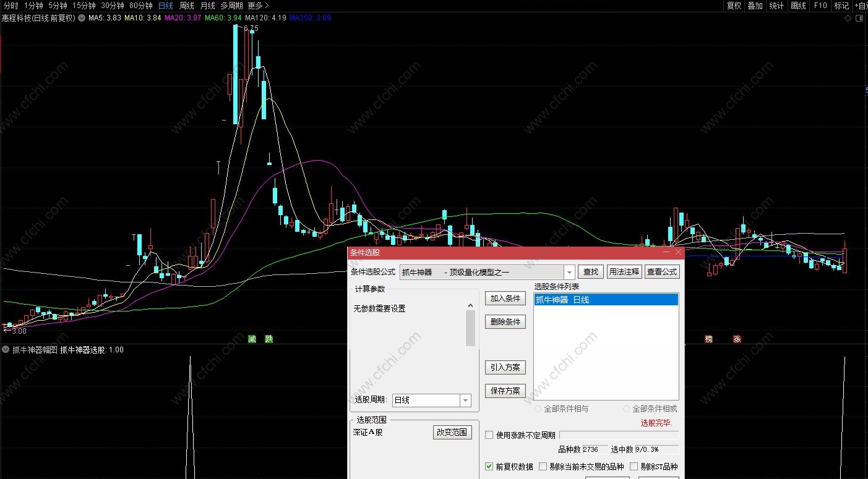Enable 剔除当前未交易的品种 checkbox
The width and height of the screenshot is (868, 479).
coord(543,467)
